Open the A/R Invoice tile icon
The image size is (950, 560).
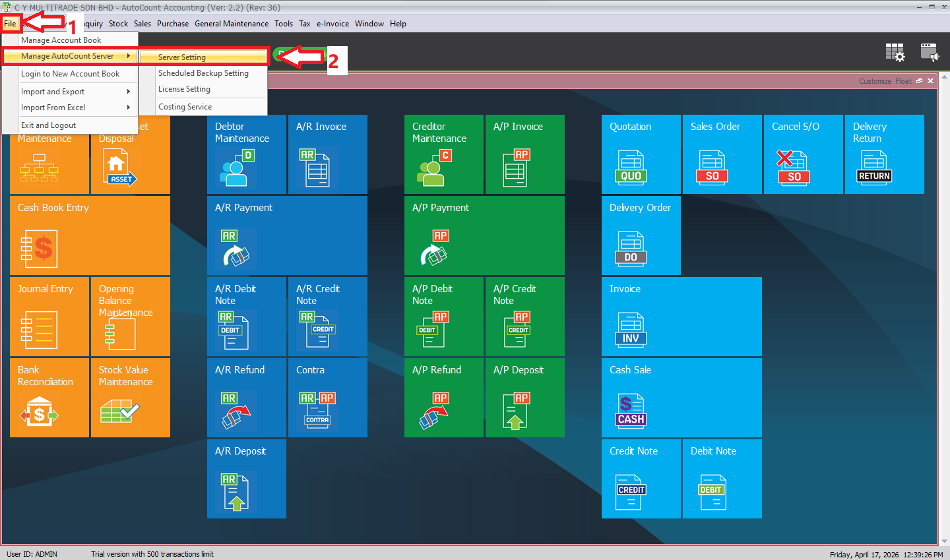[317, 168]
